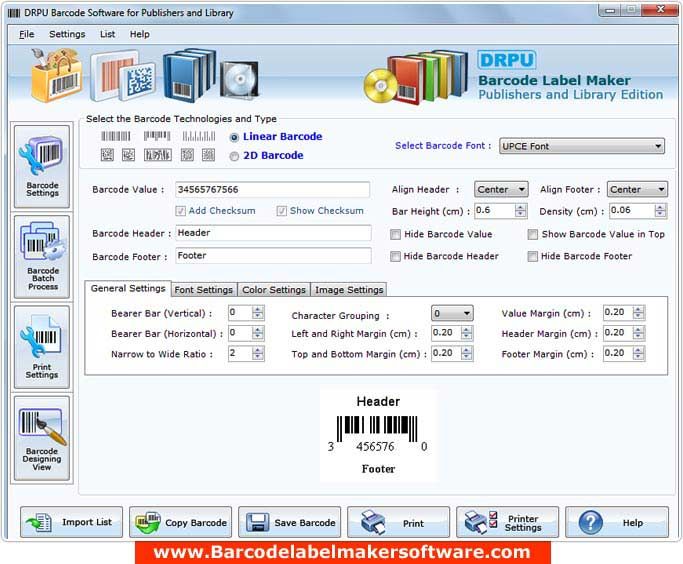
Task: Open the Barcode Settings sidebar panel
Action: [x=42, y=166]
